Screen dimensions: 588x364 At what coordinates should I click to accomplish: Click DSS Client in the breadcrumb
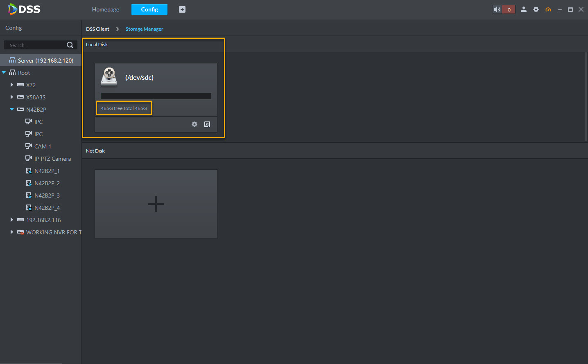97,29
